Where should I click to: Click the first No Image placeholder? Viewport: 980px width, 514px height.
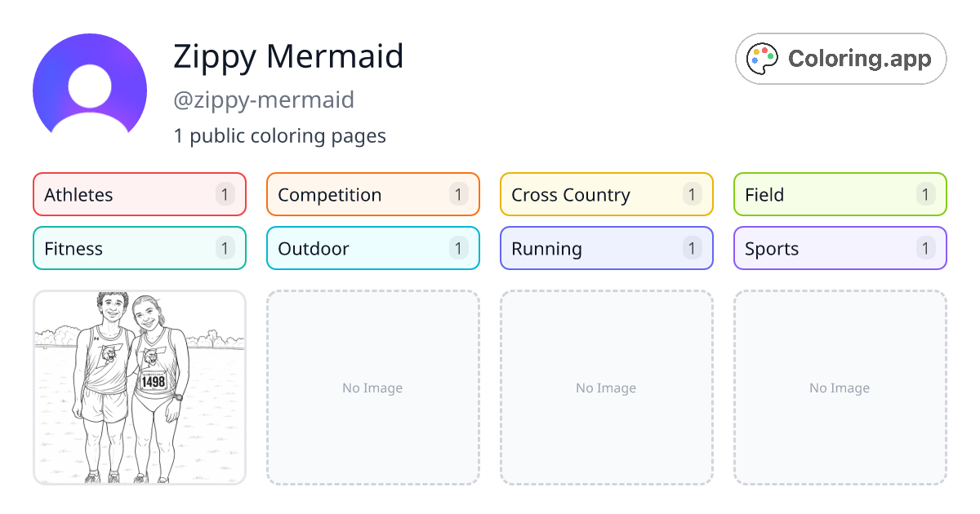[x=372, y=388]
